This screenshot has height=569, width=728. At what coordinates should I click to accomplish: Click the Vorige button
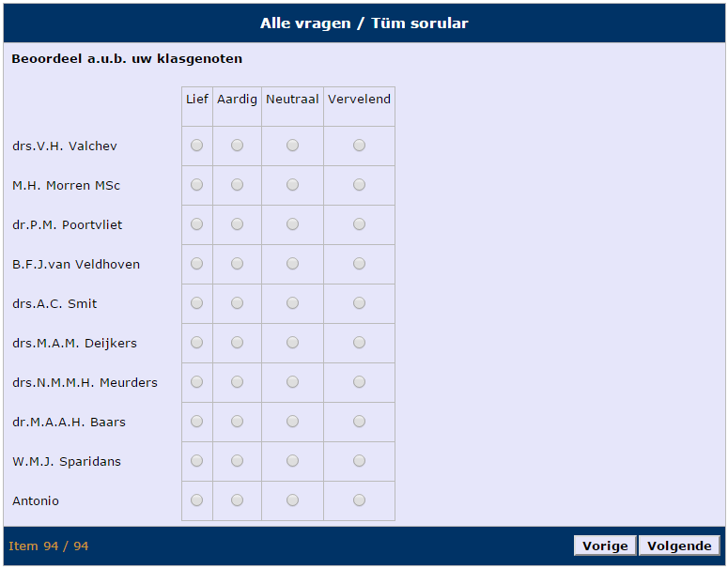tap(605, 546)
